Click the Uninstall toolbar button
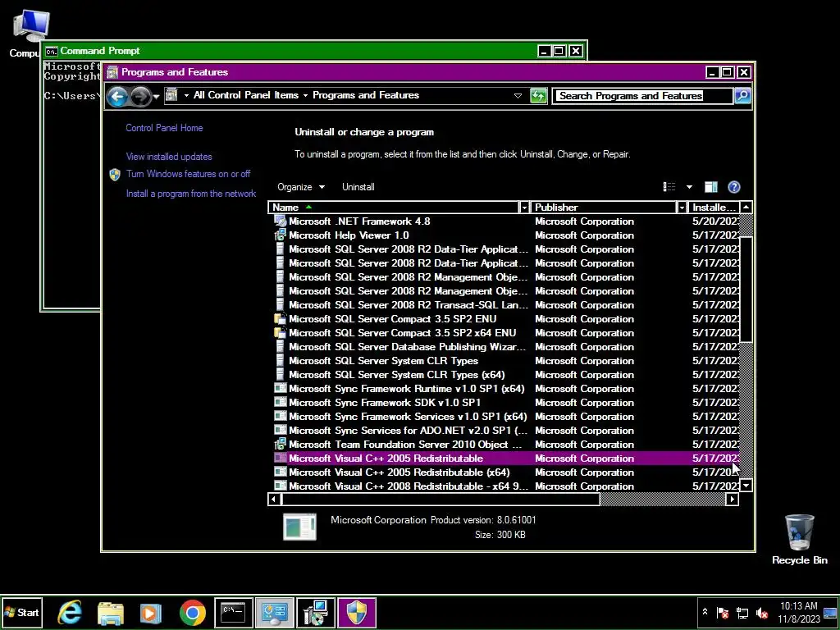 click(358, 187)
